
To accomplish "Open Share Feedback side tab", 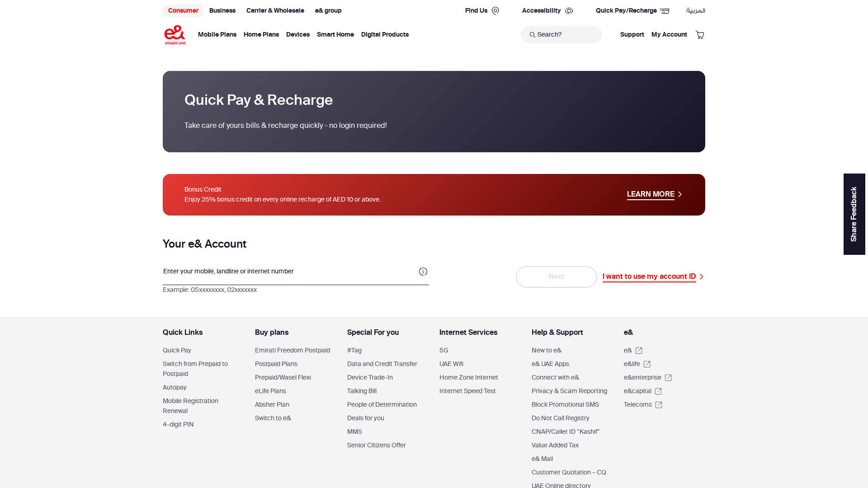I will (854, 214).
